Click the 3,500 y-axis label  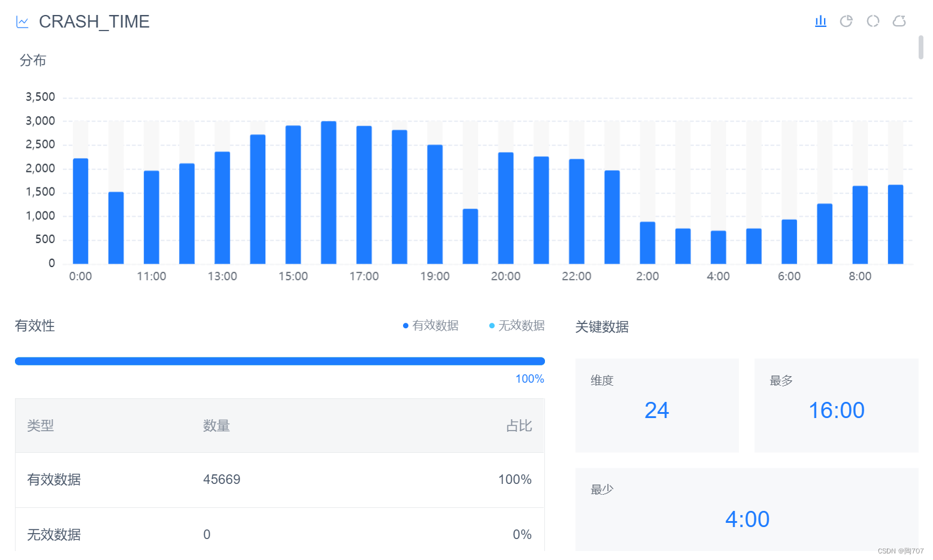(x=40, y=97)
